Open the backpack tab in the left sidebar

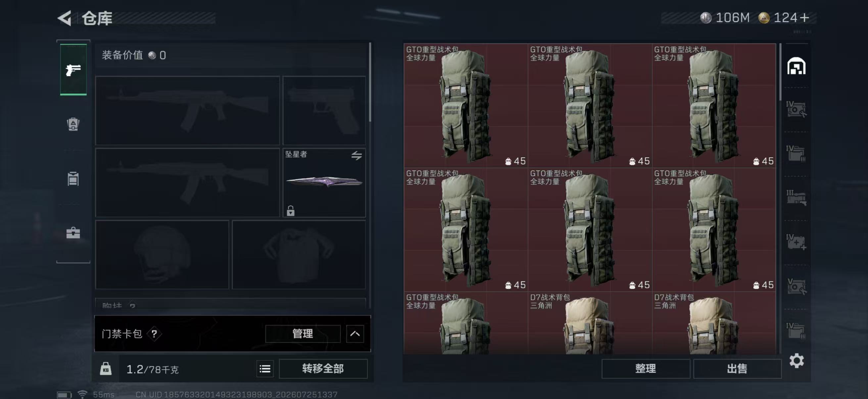[73, 124]
